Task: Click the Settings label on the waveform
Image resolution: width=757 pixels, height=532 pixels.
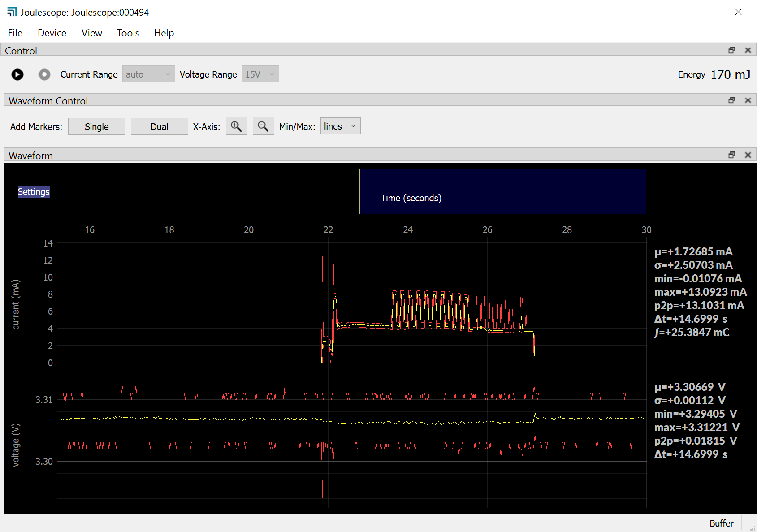Action: click(x=34, y=191)
